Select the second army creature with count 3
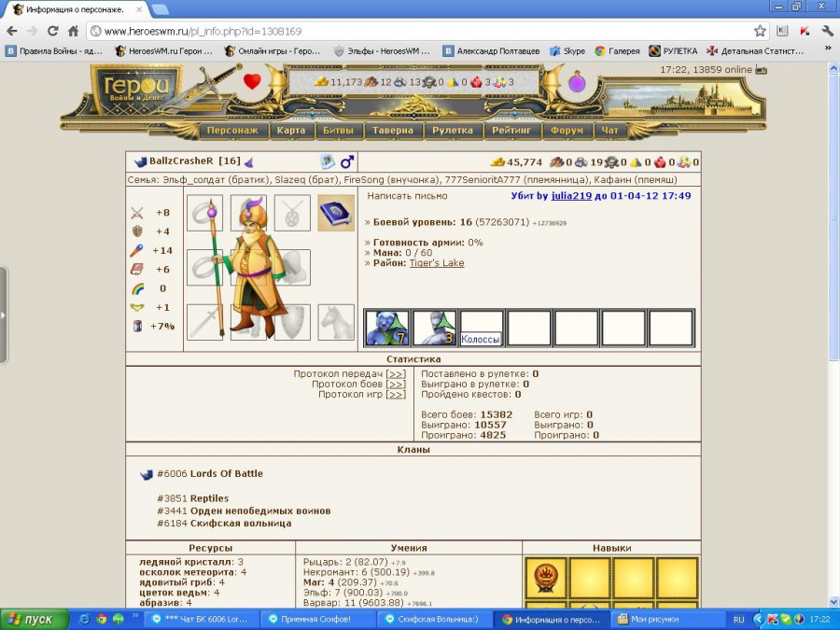The image size is (840, 630). click(x=434, y=328)
